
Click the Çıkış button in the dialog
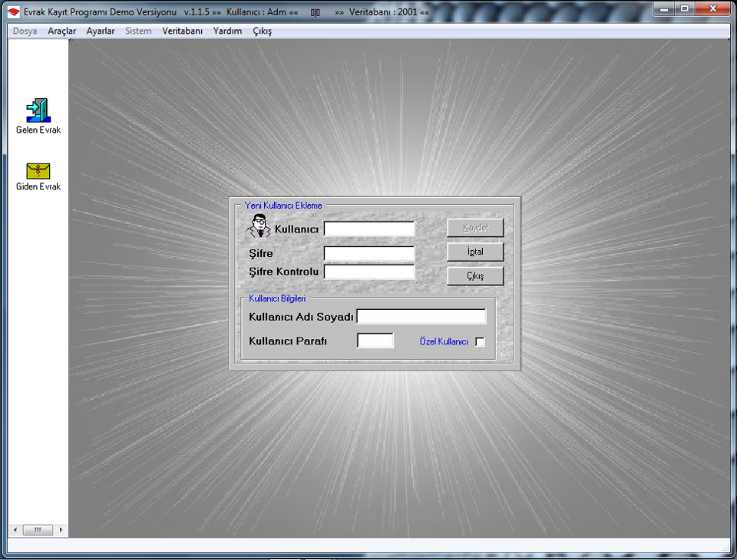click(x=475, y=276)
